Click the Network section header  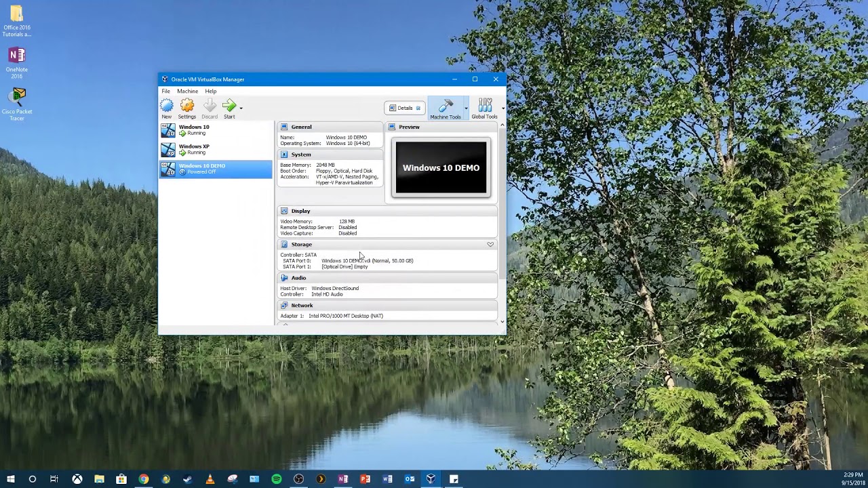pos(387,306)
